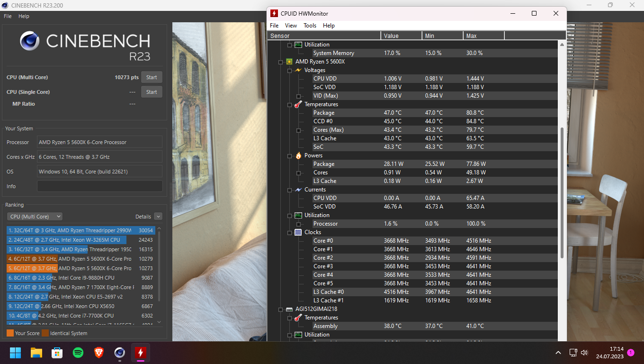Open the HWMonitor taskbar icon
The width and height of the screenshot is (644, 364).
[140, 353]
